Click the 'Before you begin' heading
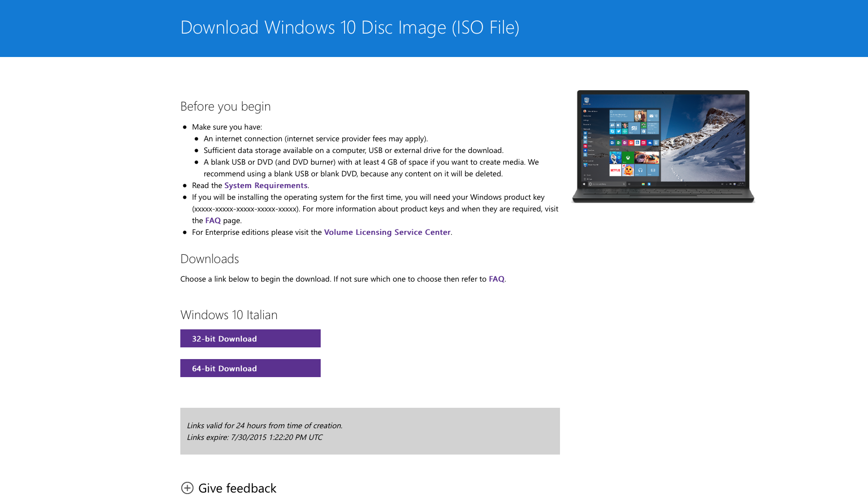This screenshot has height=495, width=868. point(226,106)
